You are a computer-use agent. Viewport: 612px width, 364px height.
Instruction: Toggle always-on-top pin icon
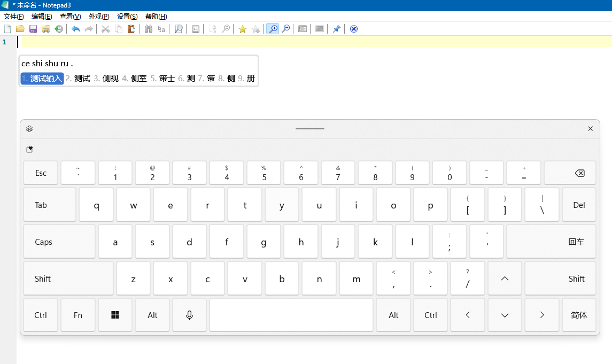[336, 29]
